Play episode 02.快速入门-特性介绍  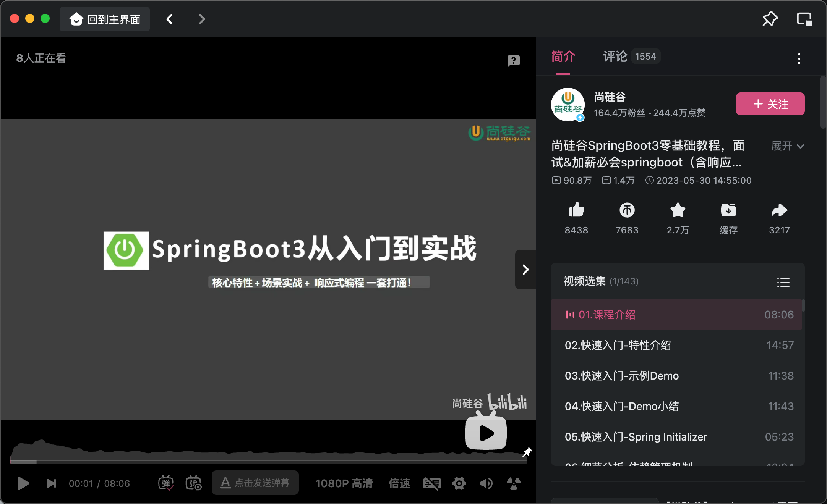[676, 345]
